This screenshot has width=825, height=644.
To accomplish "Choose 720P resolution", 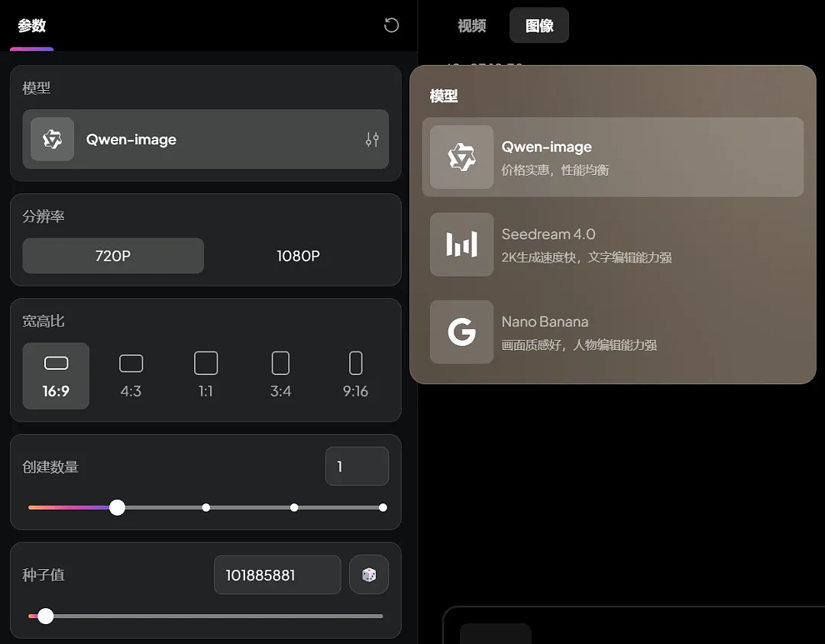I will click(x=113, y=256).
